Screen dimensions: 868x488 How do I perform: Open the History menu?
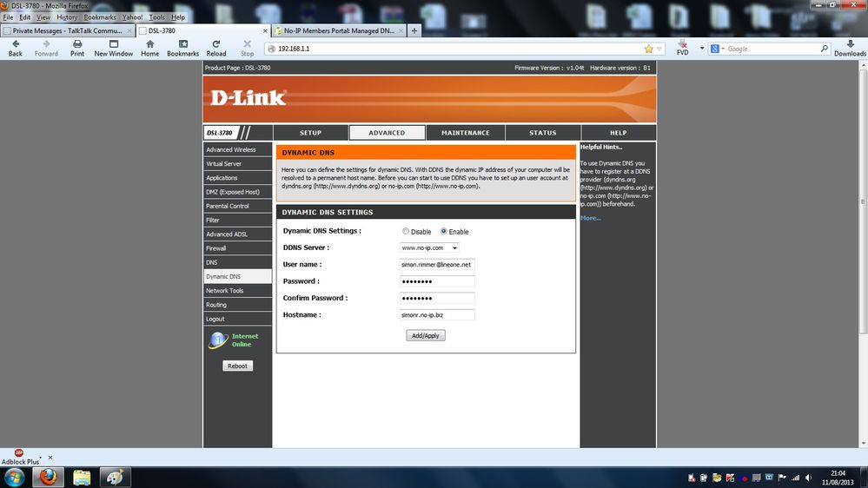(67, 17)
